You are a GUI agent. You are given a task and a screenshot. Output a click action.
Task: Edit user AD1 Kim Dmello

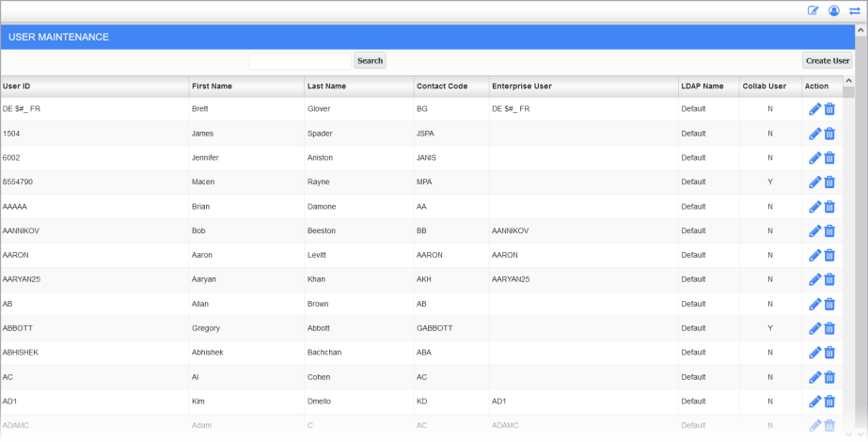tap(814, 402)
